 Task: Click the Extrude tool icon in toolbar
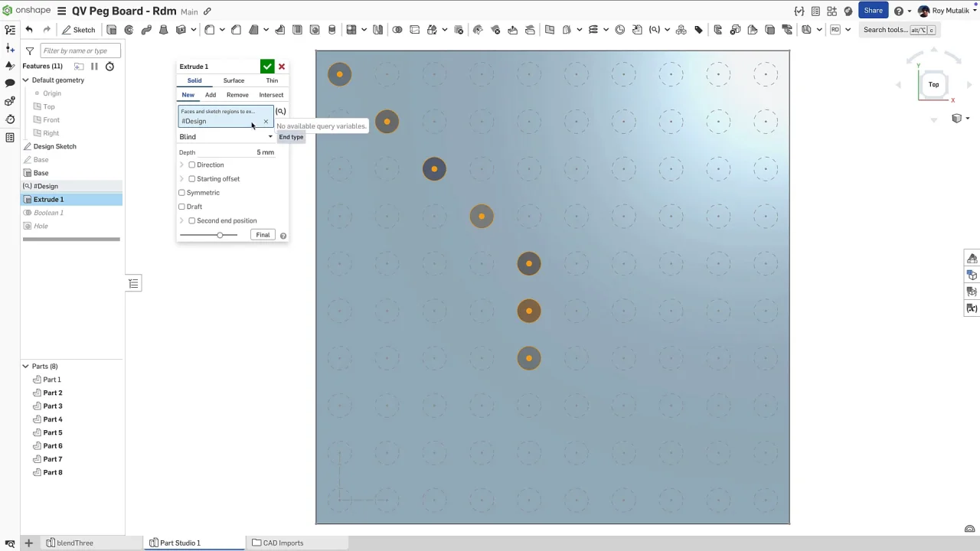112,30
